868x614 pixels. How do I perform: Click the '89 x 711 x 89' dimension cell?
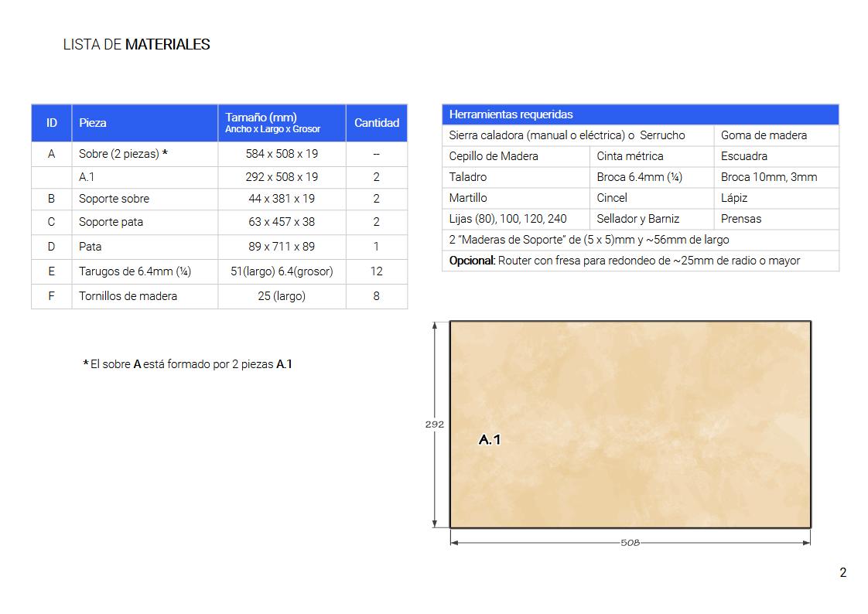click(282, 247)
